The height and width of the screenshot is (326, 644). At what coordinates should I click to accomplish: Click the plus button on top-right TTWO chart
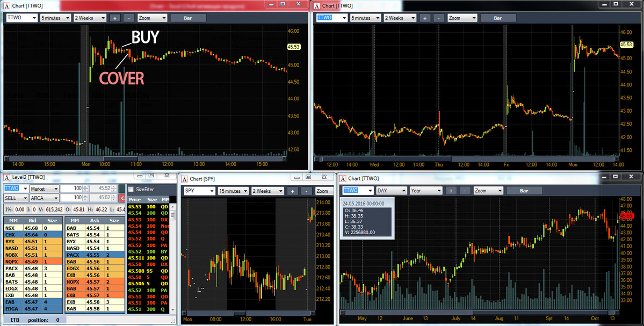point(425,18)
